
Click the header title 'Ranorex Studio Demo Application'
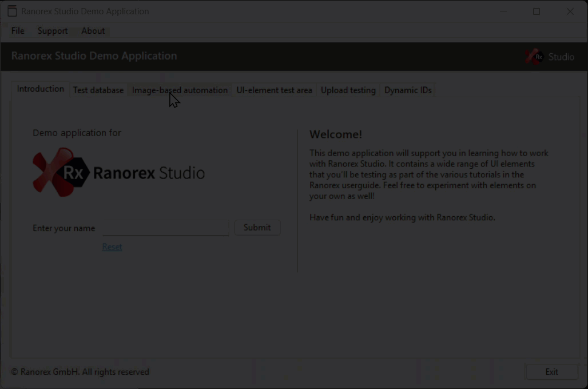(94, 56)
